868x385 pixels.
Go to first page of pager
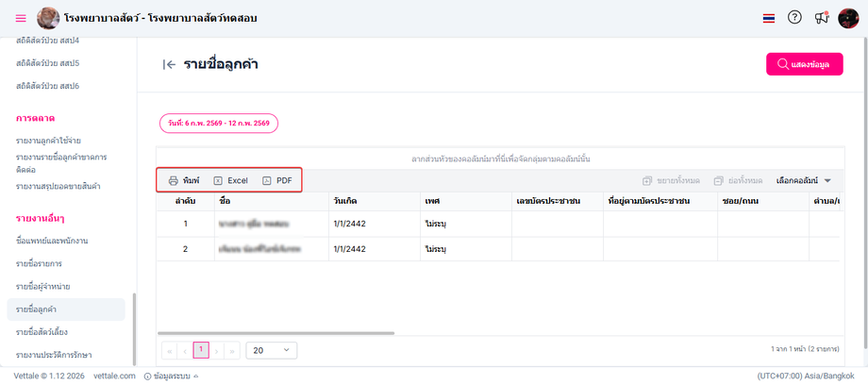(x=170, y=351)
